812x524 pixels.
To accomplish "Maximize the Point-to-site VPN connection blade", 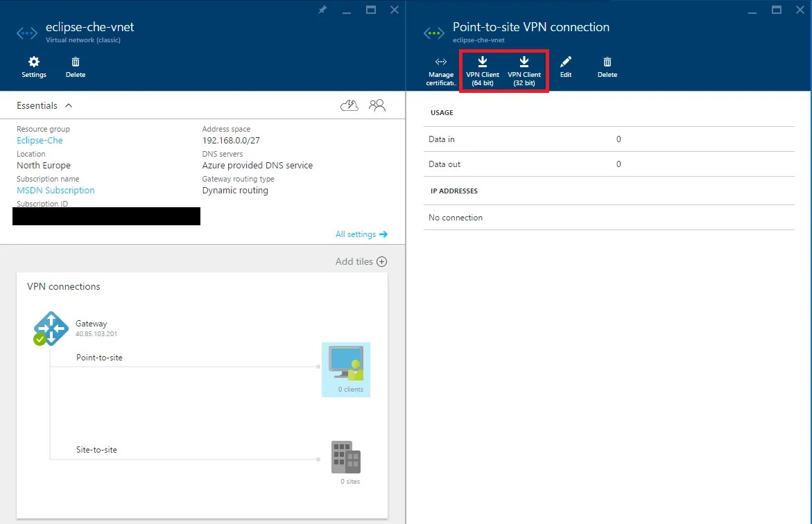I will pos(776,10).
